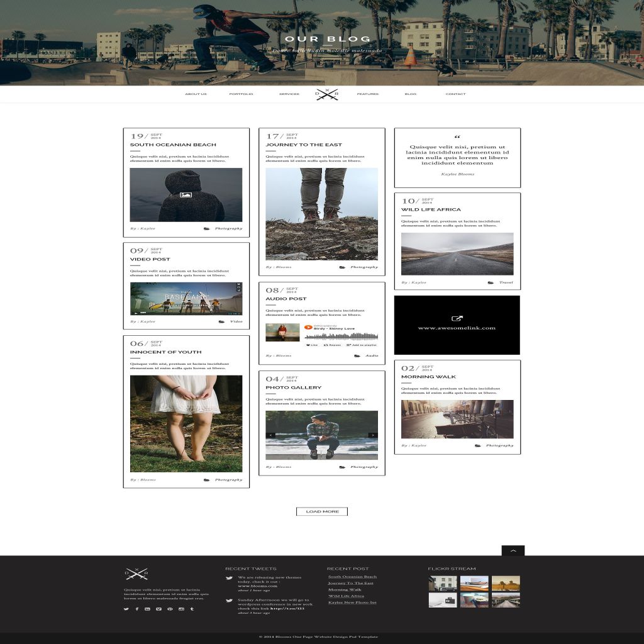
Task: Navigate to the Services menu item
Action: point(289,94)
